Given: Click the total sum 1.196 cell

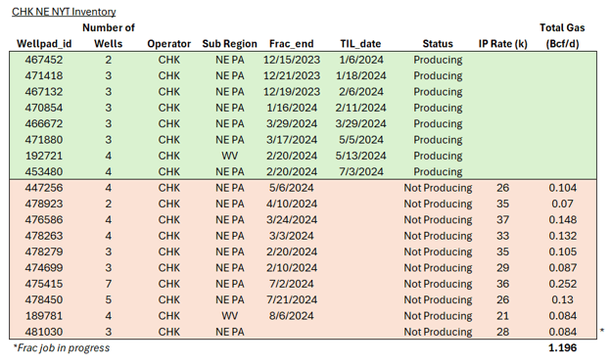Looking at the screenshot, I should pyautogui.click(x=562, y=347).
